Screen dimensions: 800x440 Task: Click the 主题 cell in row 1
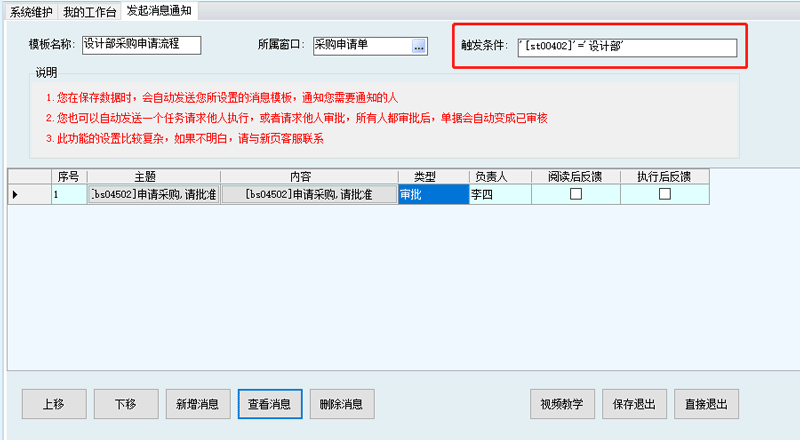(x=153, y=195)
